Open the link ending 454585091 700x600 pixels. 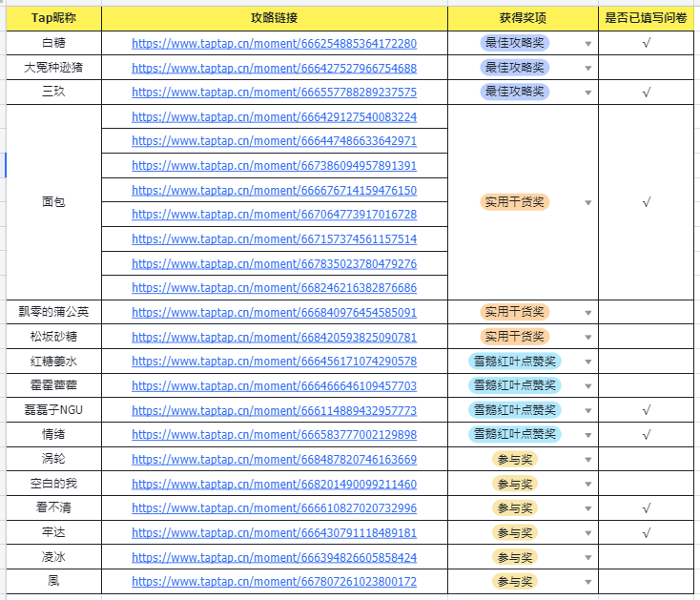pyautogui.click(x=274, y=312)
